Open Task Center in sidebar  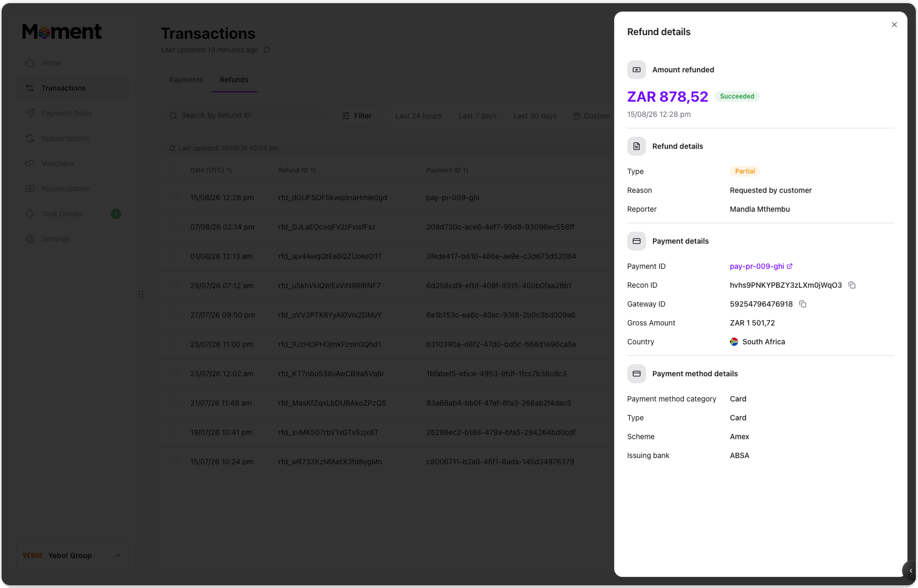coord(72,214)
